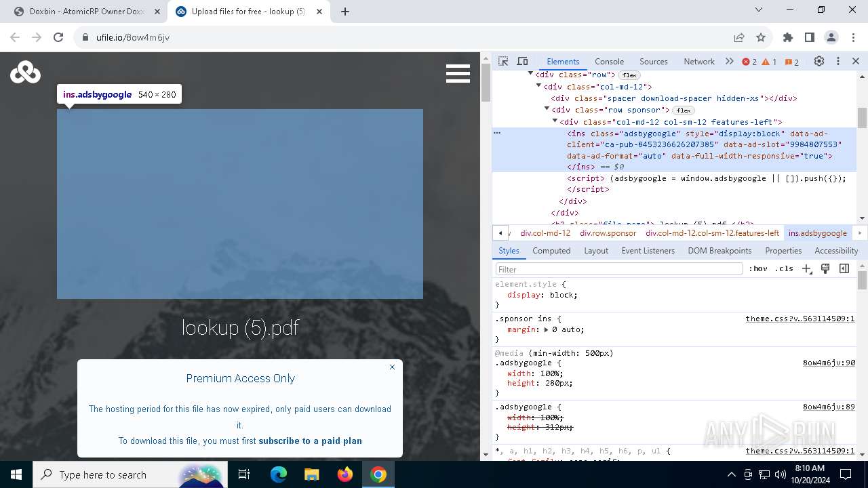Open DevTools settings gear
The width and height of the screenshot is (868, 488).
coord(819,61)
